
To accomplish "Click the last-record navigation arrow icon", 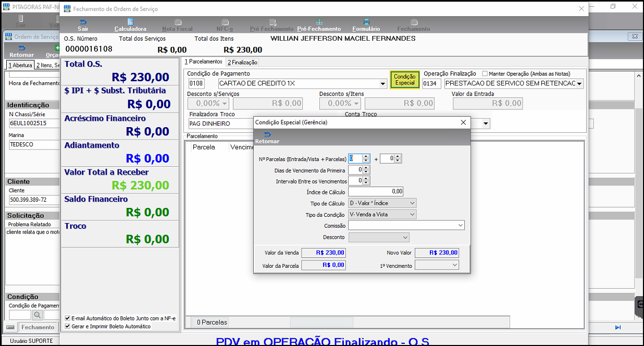I will point(618,327).
